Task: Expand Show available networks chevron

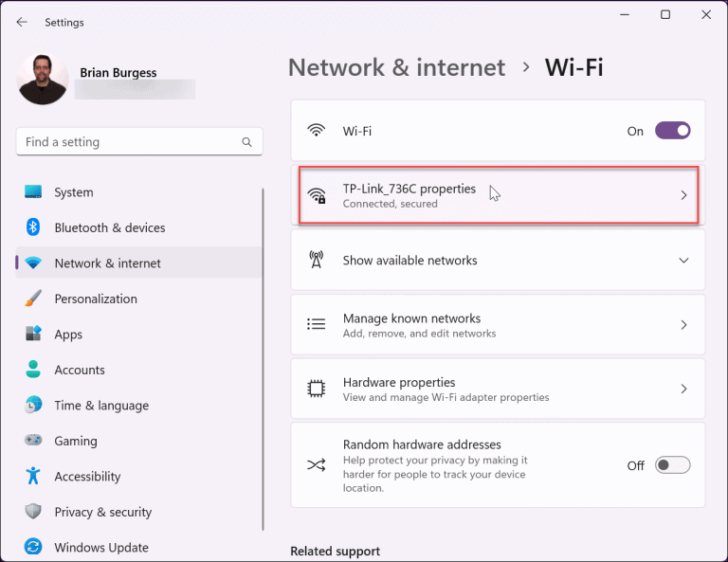Action: tap(683, 261)
